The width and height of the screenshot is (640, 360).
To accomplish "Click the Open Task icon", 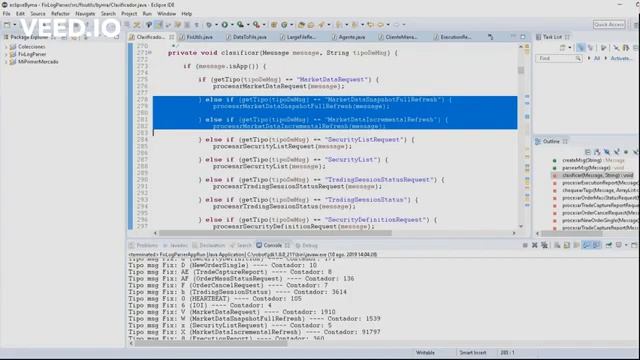I will [311, 24].
